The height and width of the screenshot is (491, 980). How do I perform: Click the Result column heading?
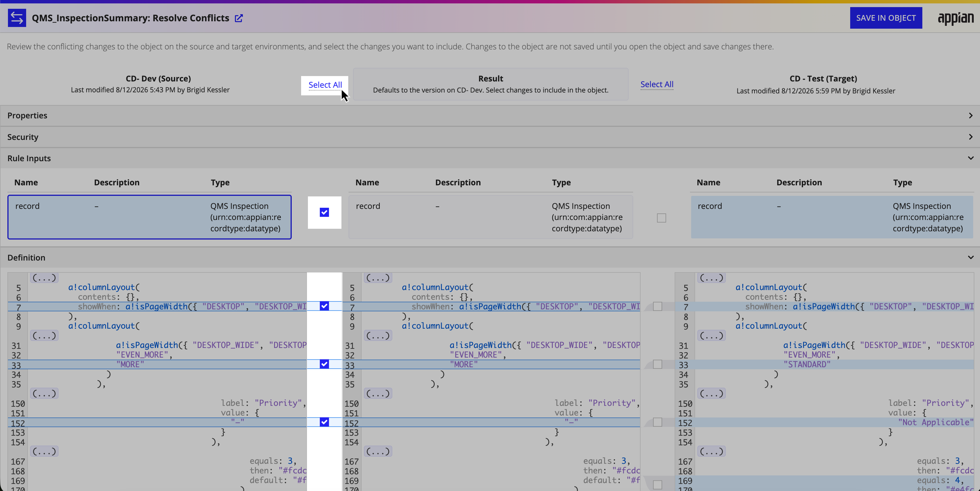click(x=490, y=79)
